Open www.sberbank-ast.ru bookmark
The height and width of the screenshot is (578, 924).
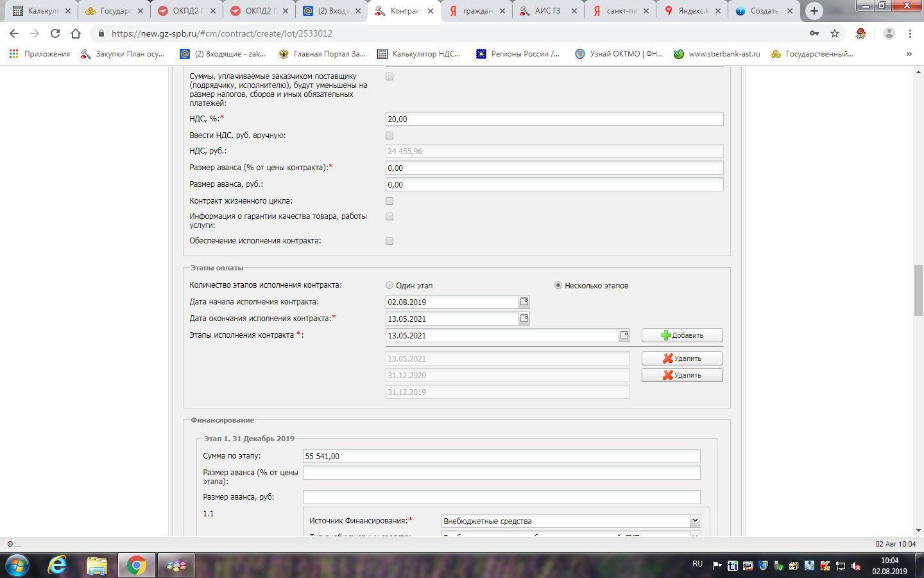[717, 54]
